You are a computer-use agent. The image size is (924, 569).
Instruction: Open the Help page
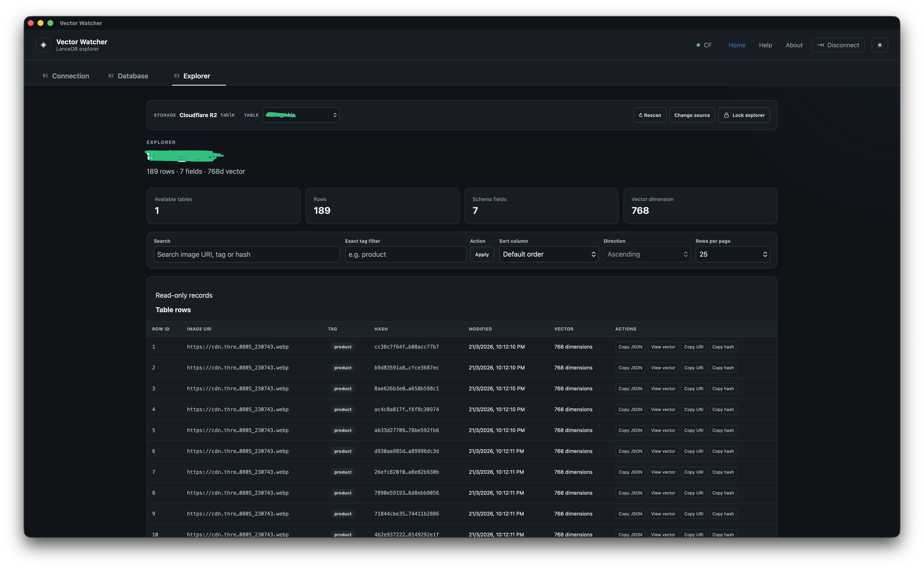765,45
